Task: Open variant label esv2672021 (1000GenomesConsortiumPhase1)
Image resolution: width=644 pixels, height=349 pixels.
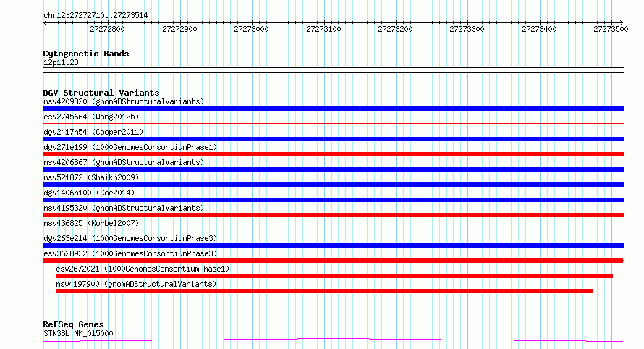Action: (143, 269)
